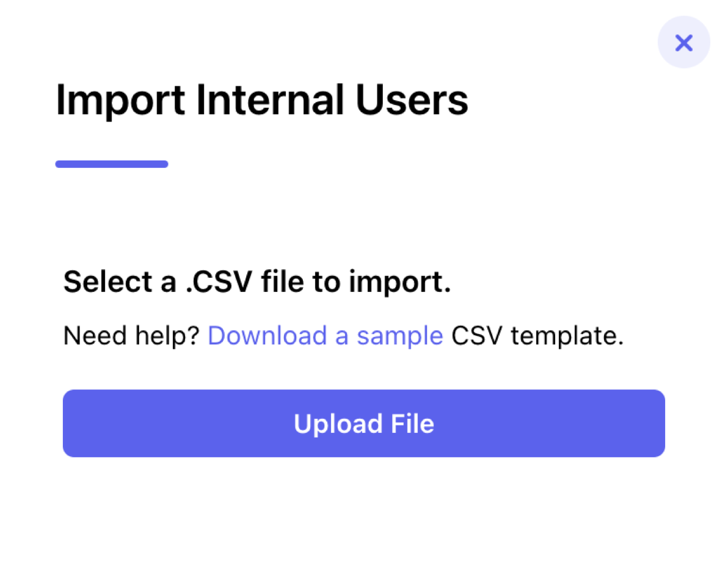Click the purple underline bar below title
728x580 pixels.
(111, 164)
